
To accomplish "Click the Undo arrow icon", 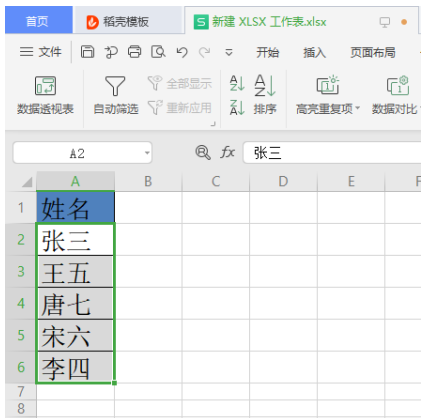I will [182, 52].
